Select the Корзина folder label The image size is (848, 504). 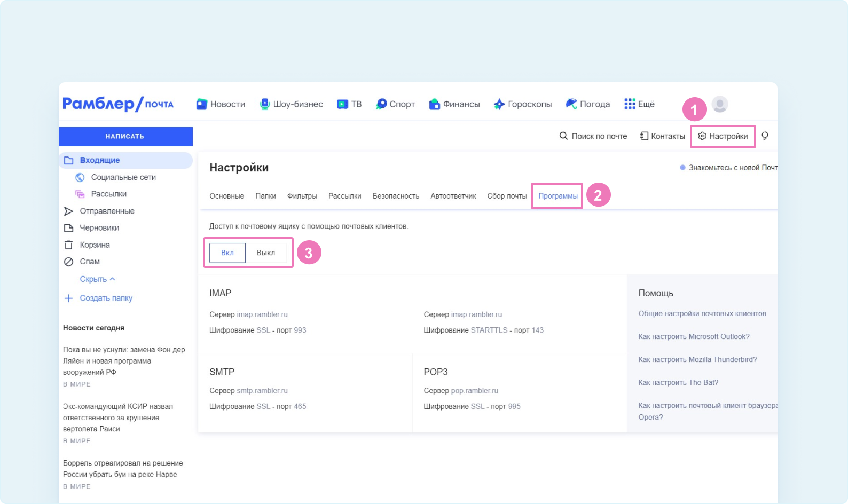click(95, 245)
